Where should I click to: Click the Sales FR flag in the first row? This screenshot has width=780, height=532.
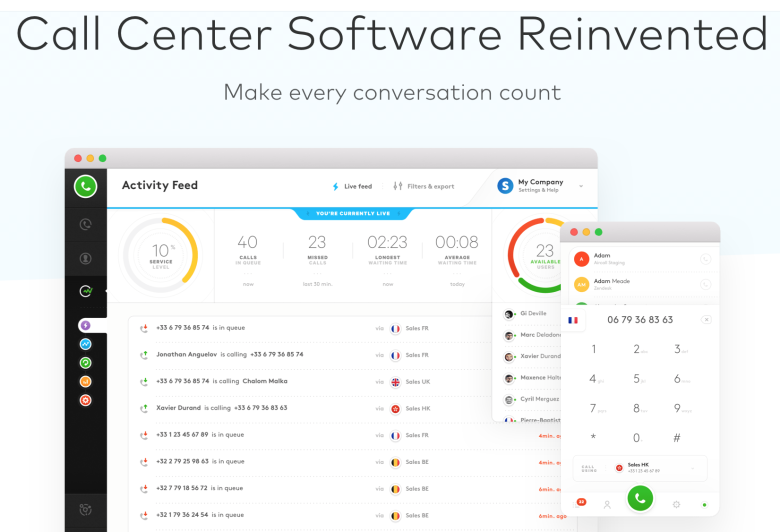click(395, 328)
